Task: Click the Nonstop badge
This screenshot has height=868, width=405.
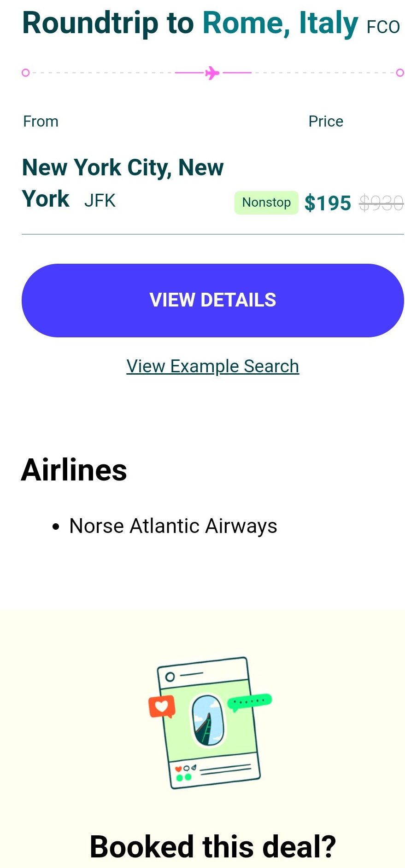Action: (x=266, y=203)
